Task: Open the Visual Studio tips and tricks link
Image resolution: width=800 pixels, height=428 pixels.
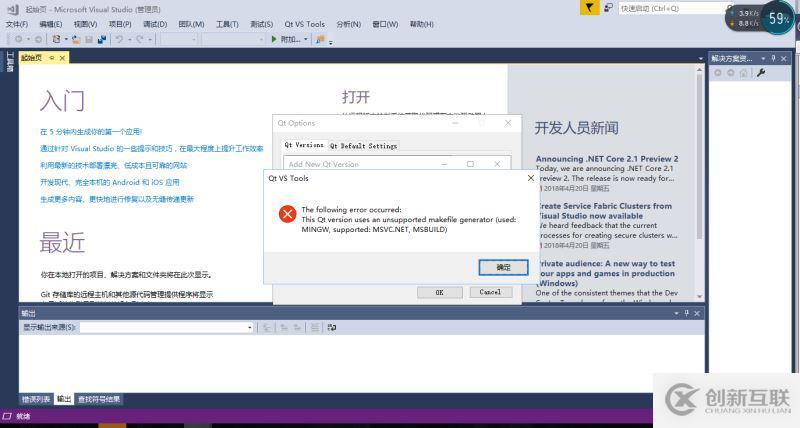Action: [x=152, y=148]
